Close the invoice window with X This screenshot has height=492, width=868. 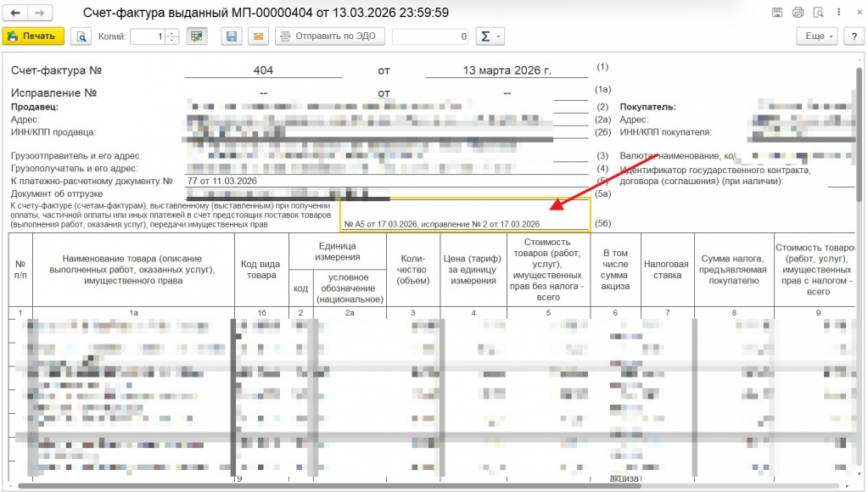click(859, 12)
